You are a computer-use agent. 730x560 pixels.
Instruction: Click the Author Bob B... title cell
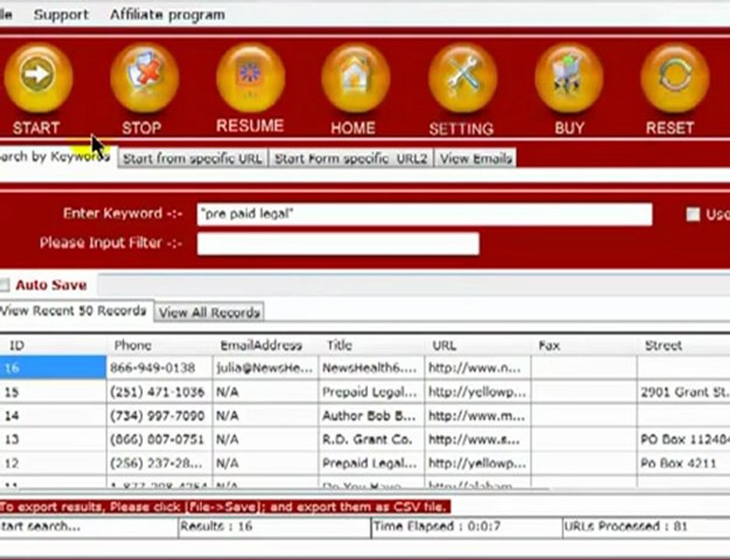372,415
